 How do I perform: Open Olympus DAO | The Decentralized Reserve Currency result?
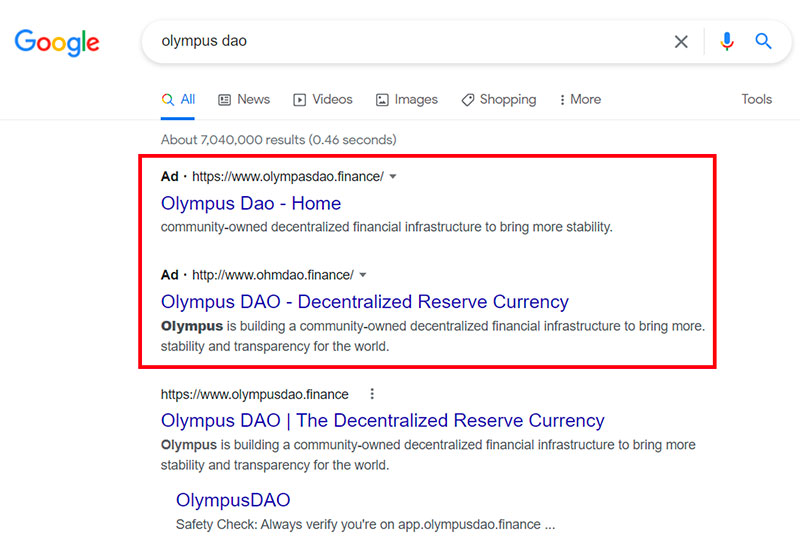pyautogui.click(x=383, y=420)
